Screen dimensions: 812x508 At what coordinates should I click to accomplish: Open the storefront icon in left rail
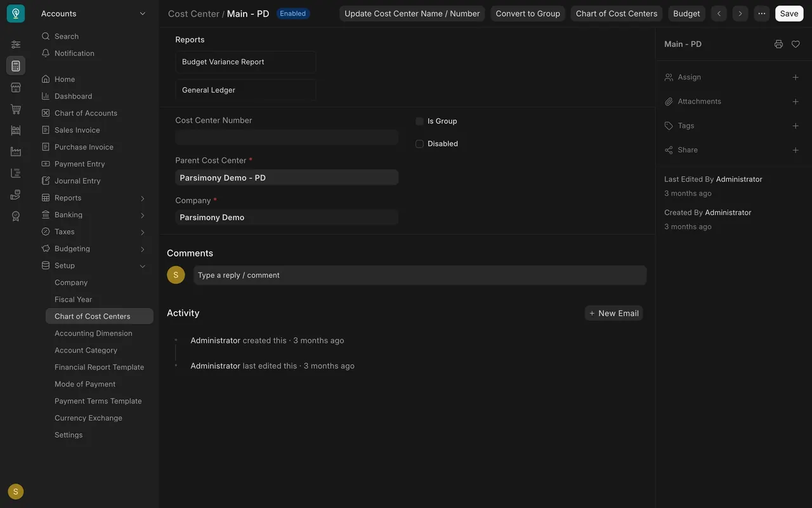[x=16, y=87]
